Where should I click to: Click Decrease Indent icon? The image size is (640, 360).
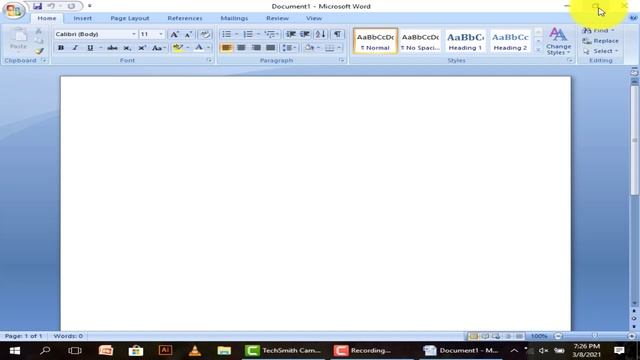pyautogui.click(x=291, y=34)
